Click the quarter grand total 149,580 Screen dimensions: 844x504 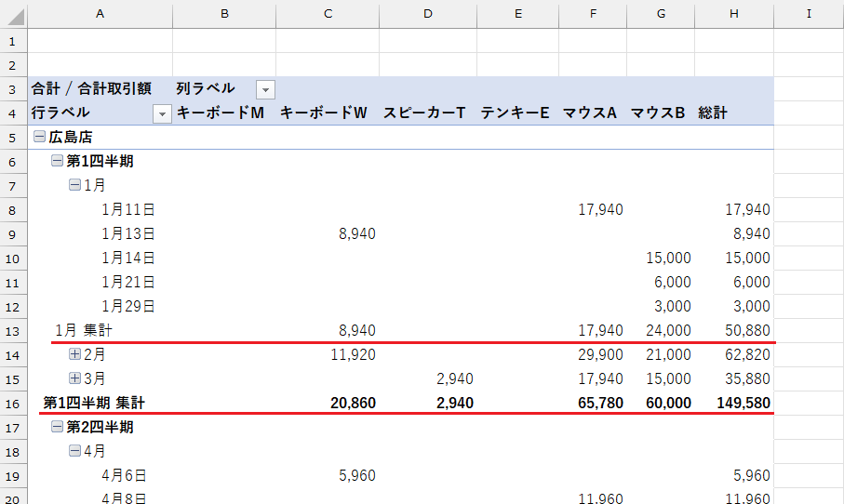[744, 403]
